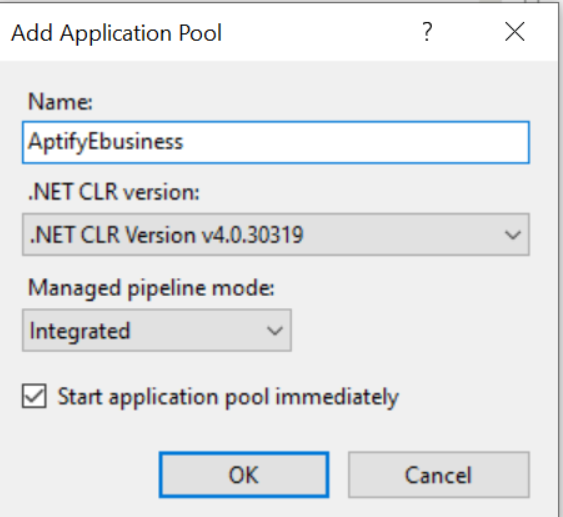563x517 pixels.
Task: Click the Name input field containing AptifyEbusiness
Action: (x=276, y=143)
